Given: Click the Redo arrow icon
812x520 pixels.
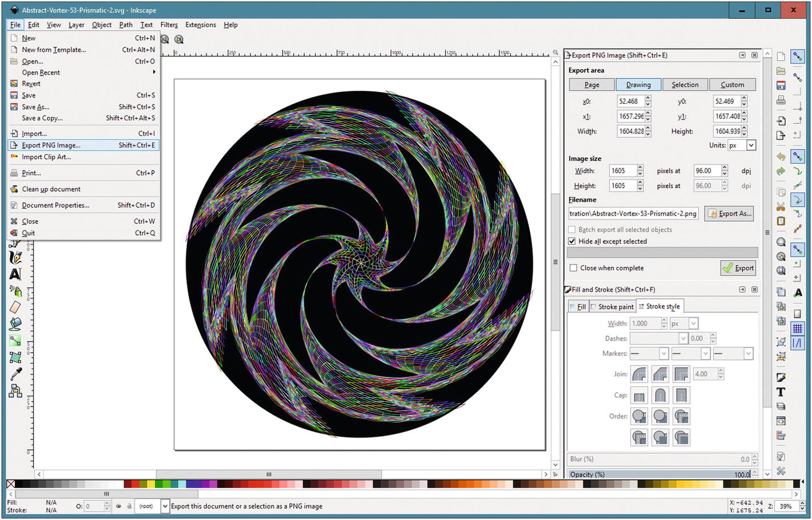Looking at the screenshot, I should [x=781, y=171].
